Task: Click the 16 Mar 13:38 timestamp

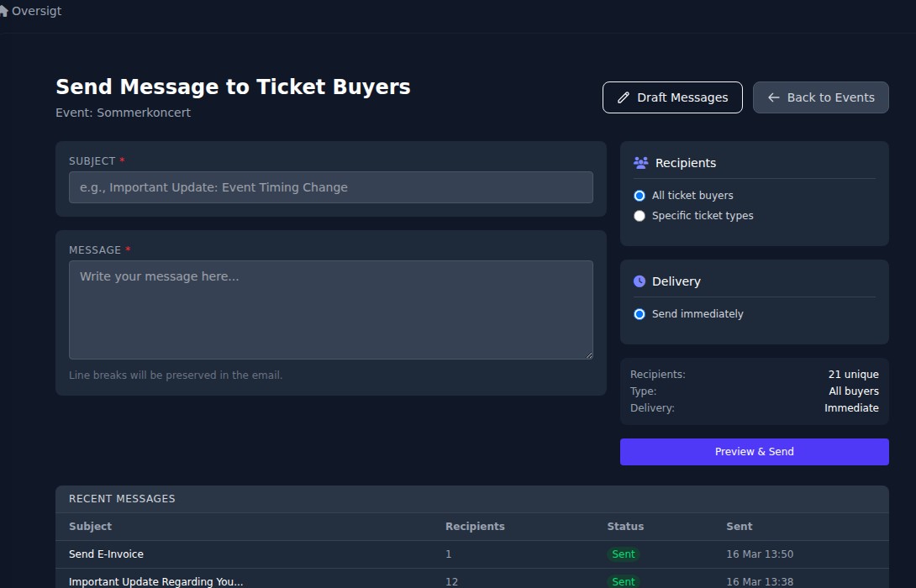Action: 760,582
